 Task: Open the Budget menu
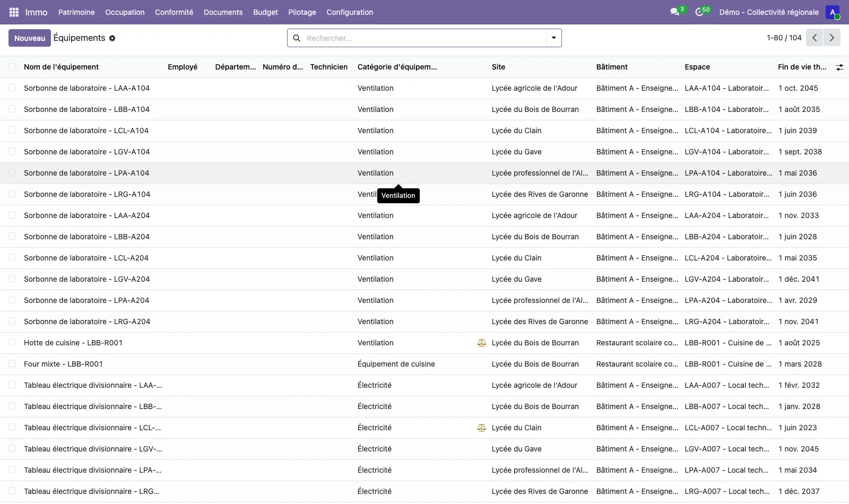(265, 12)
